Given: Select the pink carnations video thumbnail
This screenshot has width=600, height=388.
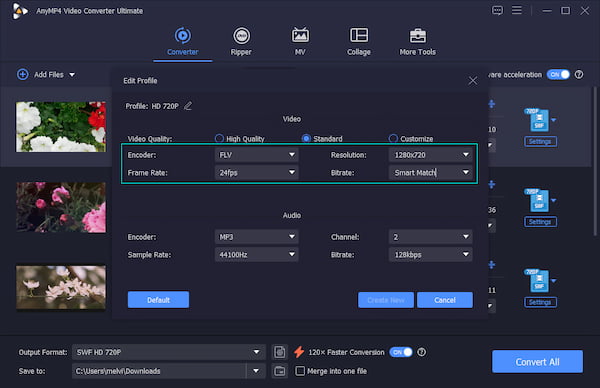Looking at the screenshot, I should 61,207.
